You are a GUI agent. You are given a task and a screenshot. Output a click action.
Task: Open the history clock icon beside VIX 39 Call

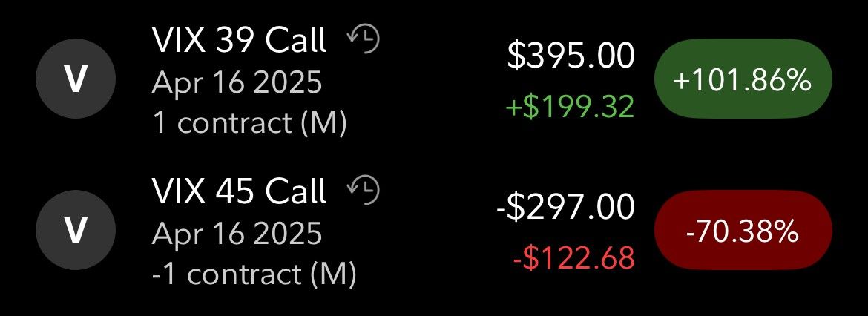364,40
